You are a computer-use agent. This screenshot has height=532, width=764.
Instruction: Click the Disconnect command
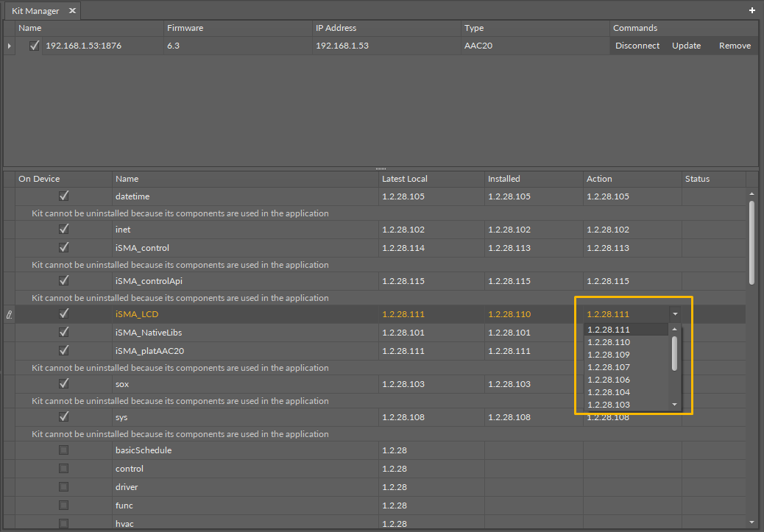(x=637, y=46)
